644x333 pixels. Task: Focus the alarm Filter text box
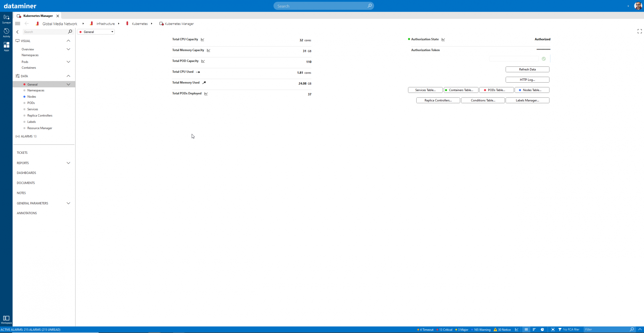(x=606, y=329)
